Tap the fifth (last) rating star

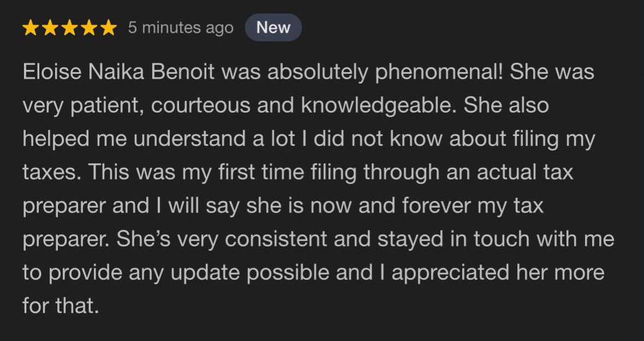click(108, 28)
